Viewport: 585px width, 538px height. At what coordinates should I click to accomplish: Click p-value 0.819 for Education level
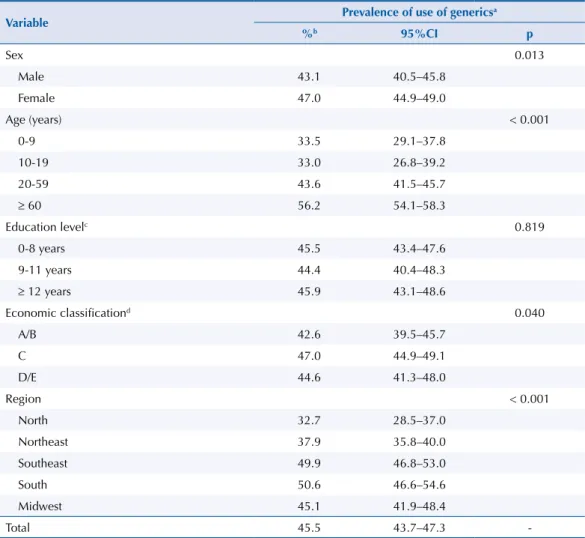(529, 227)
